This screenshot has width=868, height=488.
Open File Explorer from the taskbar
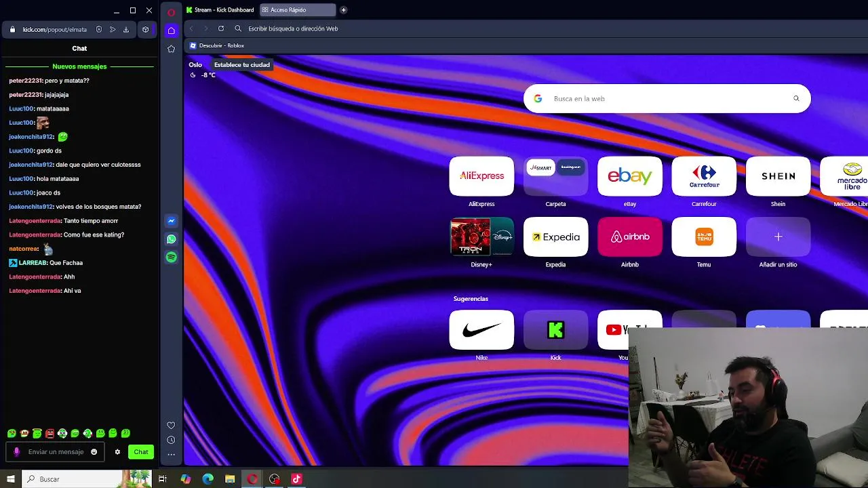(230, 479)
